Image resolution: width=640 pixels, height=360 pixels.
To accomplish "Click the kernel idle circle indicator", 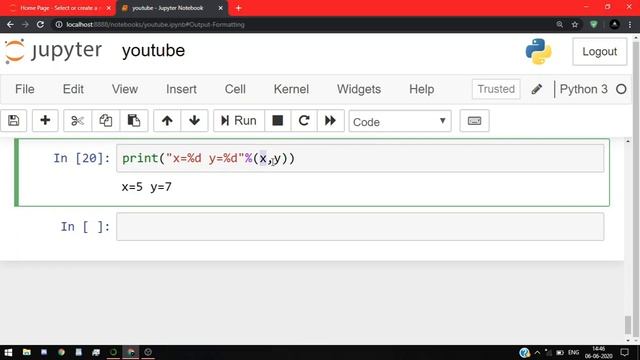I will click(x=621, y=89).
